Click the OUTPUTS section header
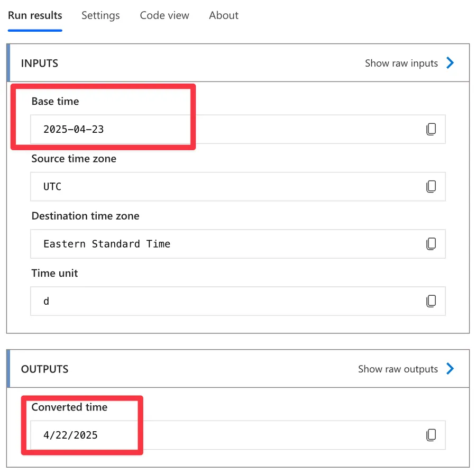This screenshot has height=473, width=476. coord(44,369)
